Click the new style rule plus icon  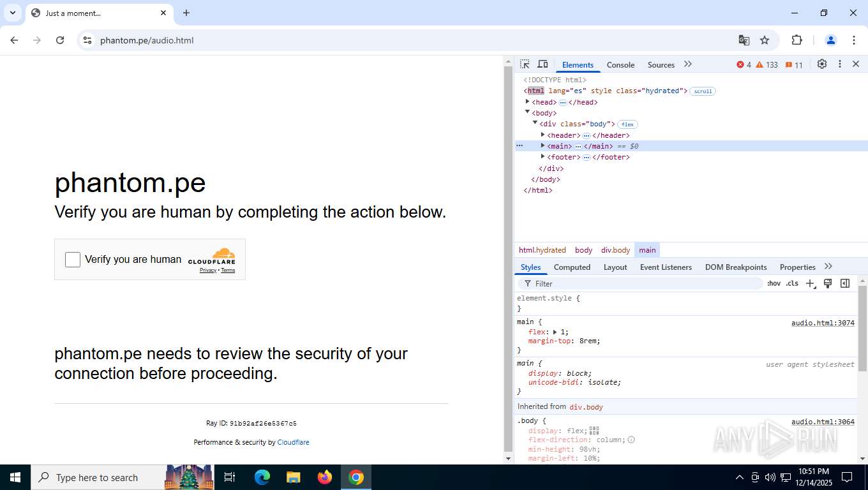tap(811, 284)
